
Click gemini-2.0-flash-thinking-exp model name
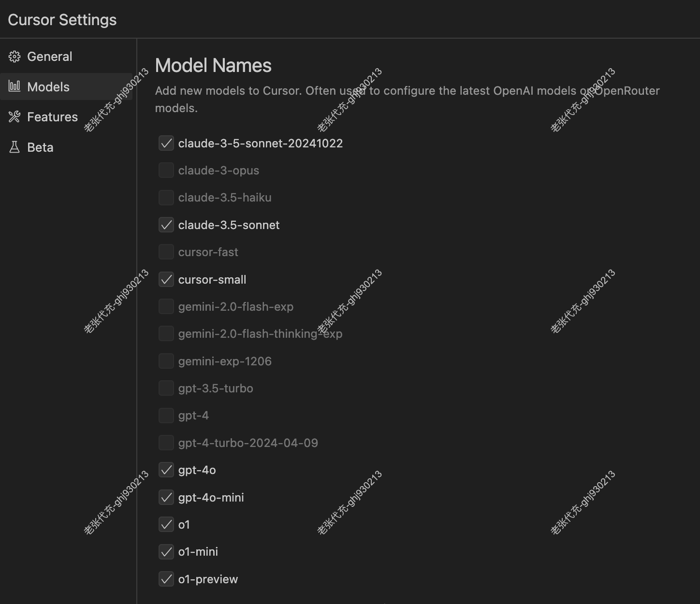tap(261, 334)
